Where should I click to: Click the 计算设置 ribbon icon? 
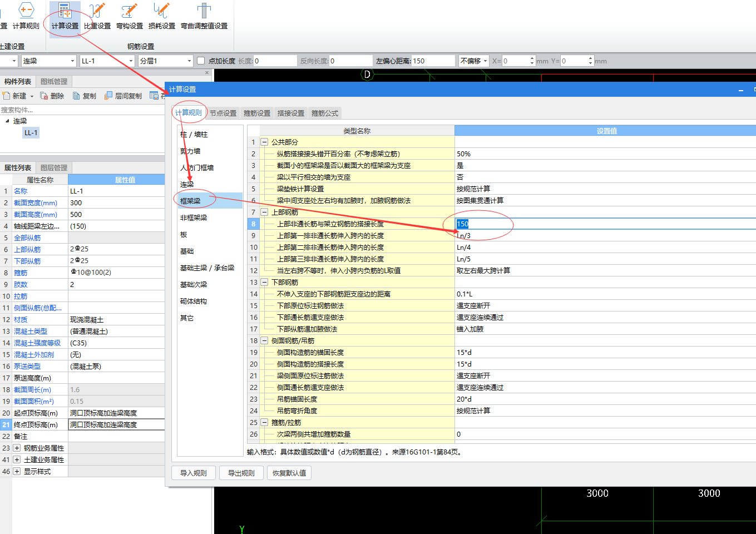click(65, 16)
